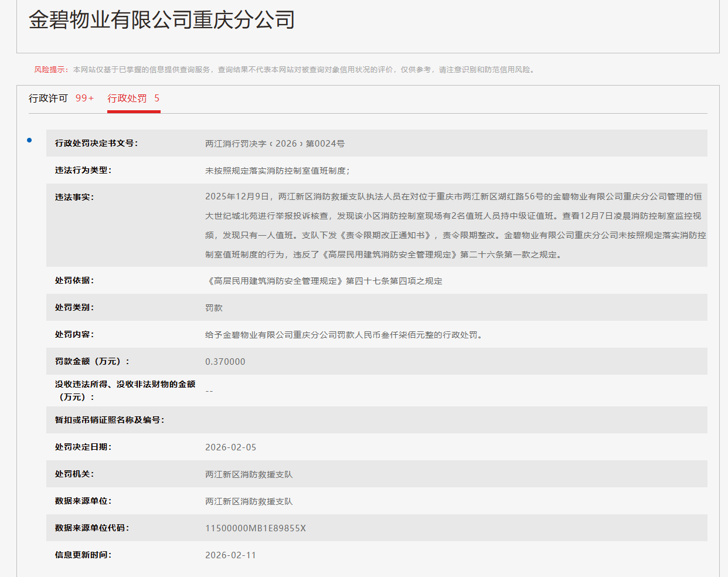Click the 数据来源单位 row's agency name
This screenshot has width=728, height=577.
[x=249, y=501]
